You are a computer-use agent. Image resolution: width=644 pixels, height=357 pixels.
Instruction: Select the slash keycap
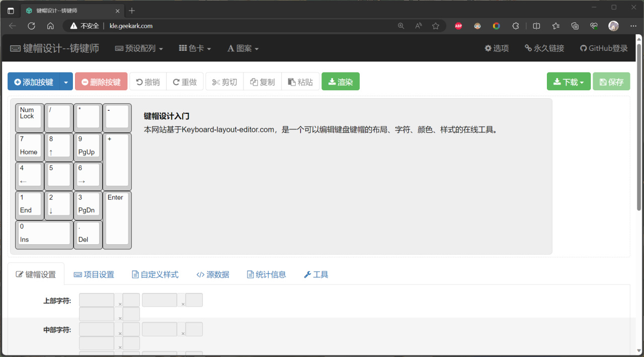point(59,118)
